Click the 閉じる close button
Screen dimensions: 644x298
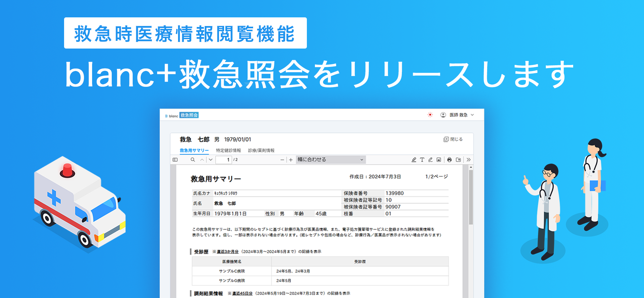(x=453, y=139)
